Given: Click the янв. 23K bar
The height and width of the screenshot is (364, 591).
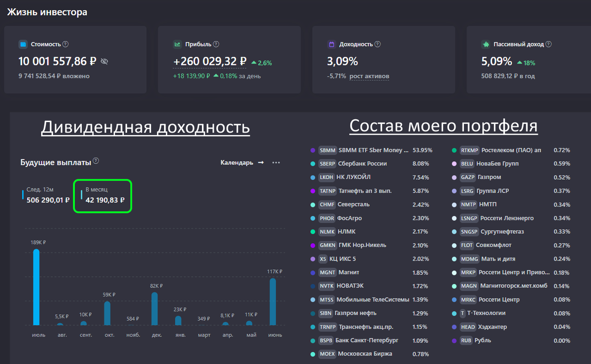Looking at the screenshot, I should point(178,321).
